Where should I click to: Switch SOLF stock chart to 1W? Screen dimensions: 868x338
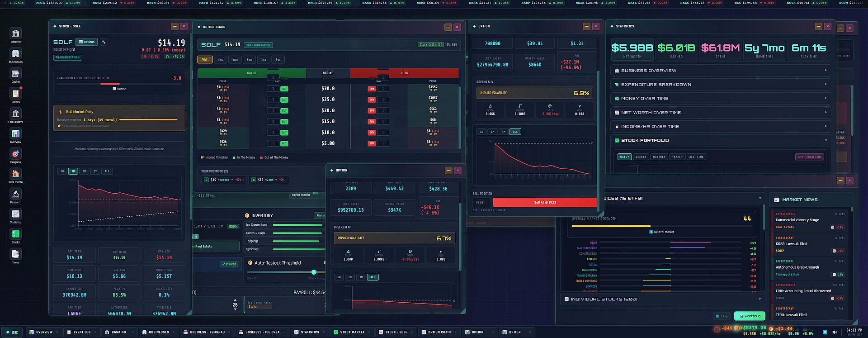click(62, 171)
